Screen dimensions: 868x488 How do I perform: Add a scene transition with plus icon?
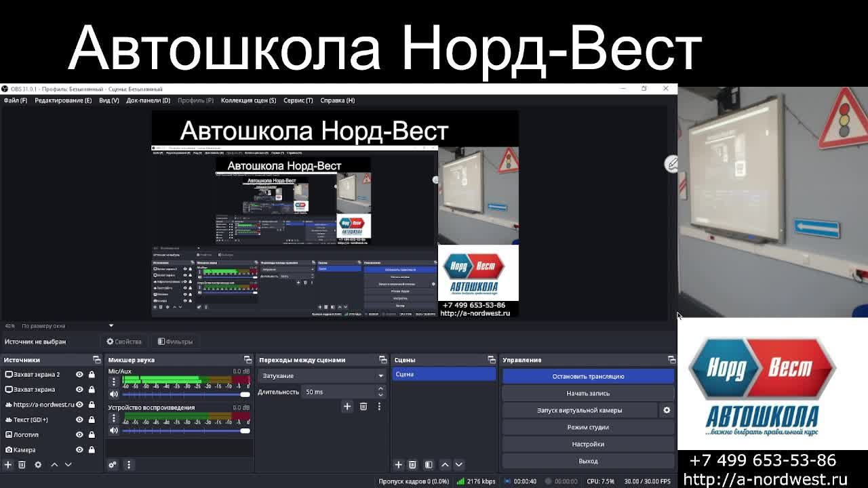pos(347,406)
